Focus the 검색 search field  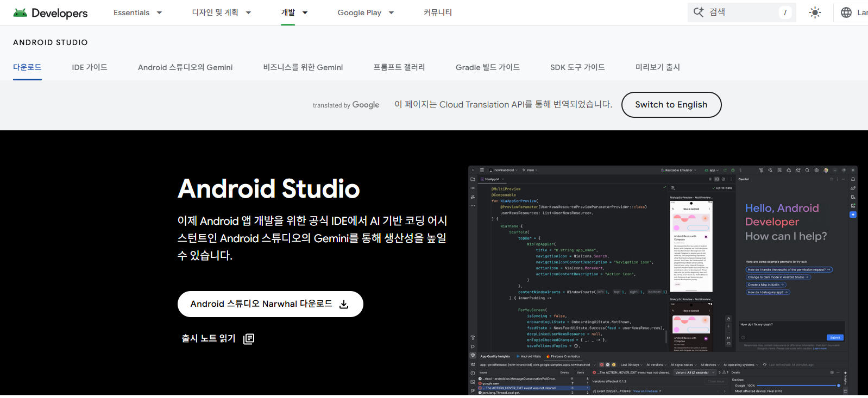[742, 12]
